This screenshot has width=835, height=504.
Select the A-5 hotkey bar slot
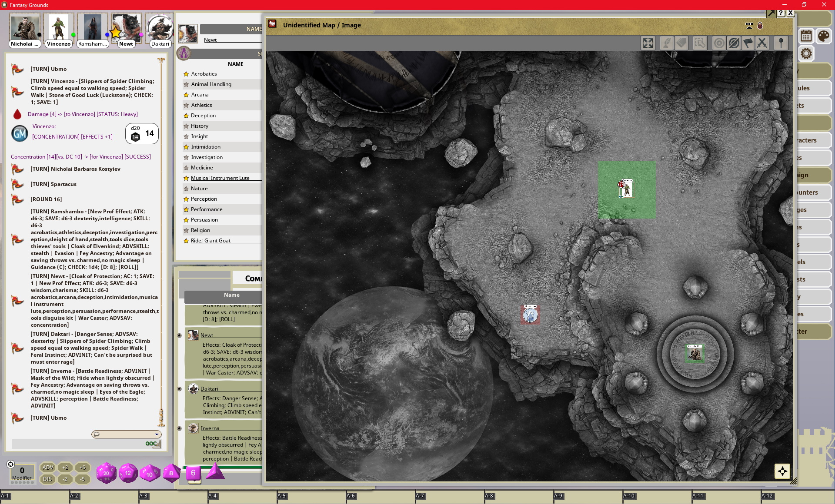point(311,497)
